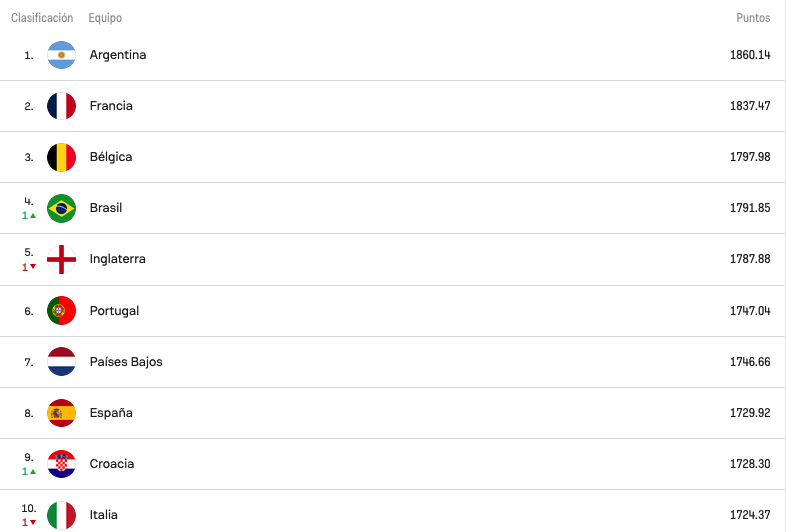Click the Inglaterra team name

(x=117, y=259)
